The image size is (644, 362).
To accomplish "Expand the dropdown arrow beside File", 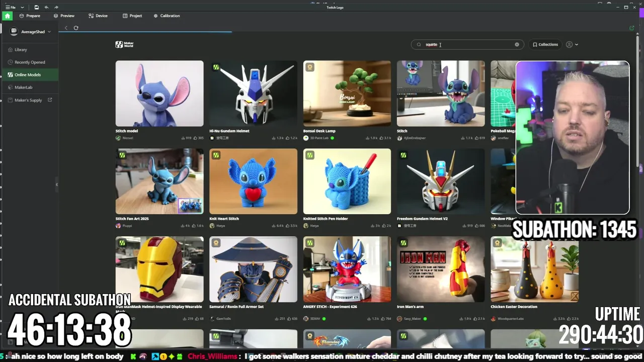I will (22, 8).
